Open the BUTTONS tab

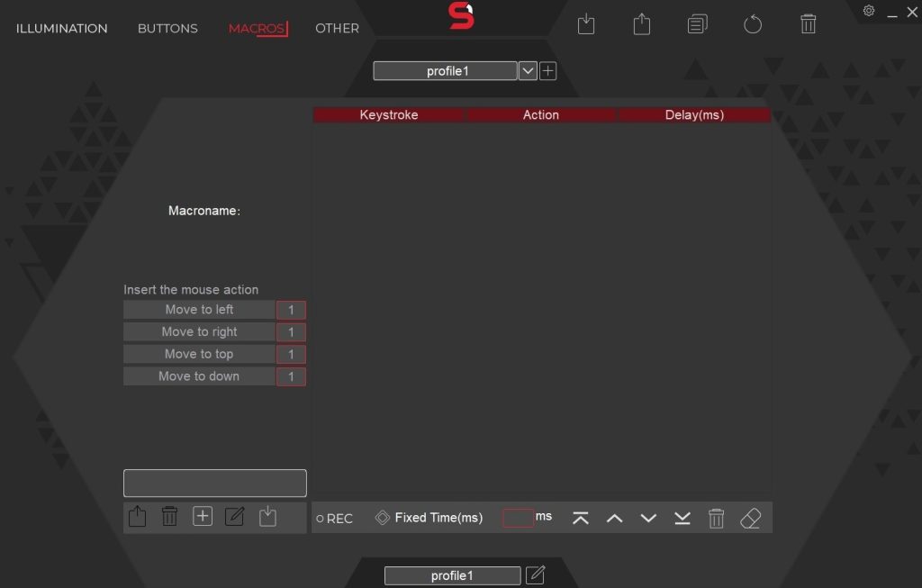[167, 28]
